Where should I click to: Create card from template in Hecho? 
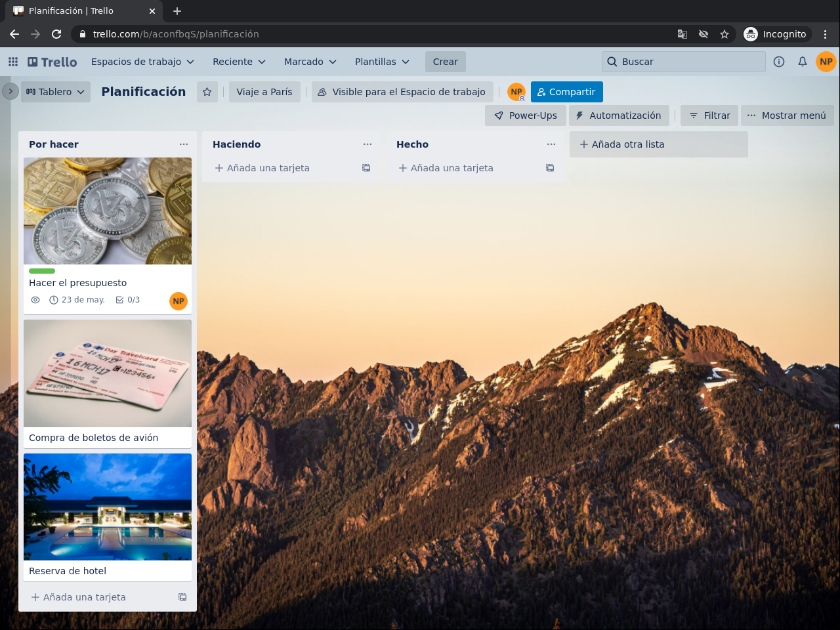[550, 168]
